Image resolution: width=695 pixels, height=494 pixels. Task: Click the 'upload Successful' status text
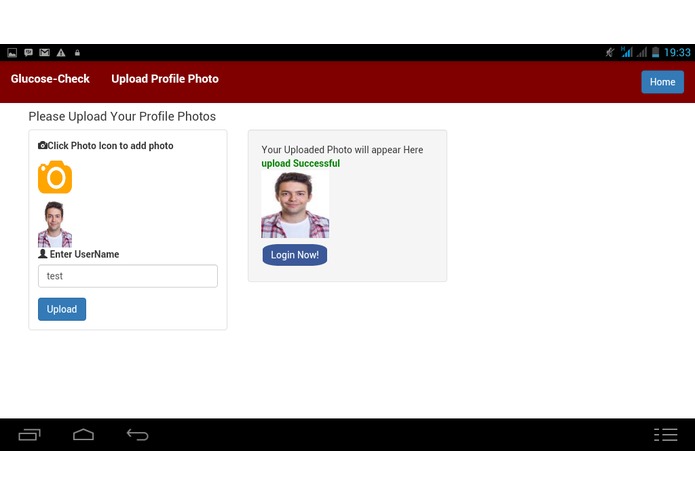pos(301,163)
